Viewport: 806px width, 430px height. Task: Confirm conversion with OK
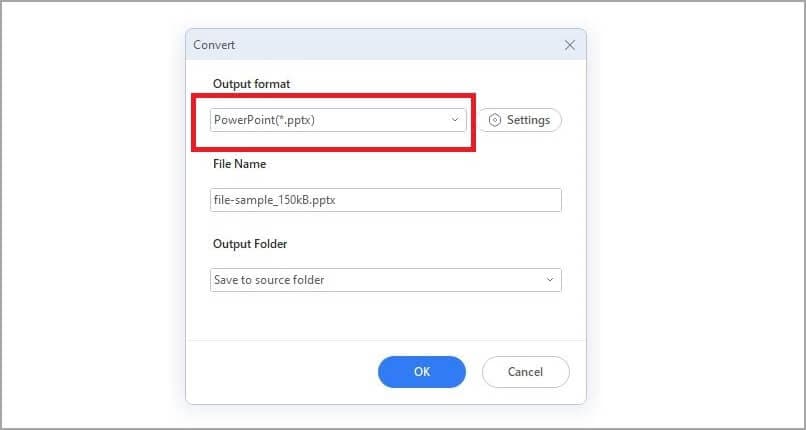click(422, 371)
